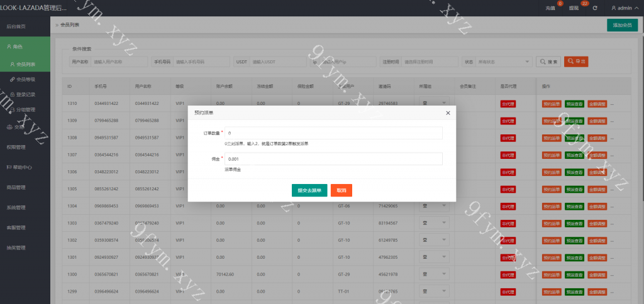644x304 pixels.
Task: Click 金额调整 for row 1308
Action: pos(597,138)
